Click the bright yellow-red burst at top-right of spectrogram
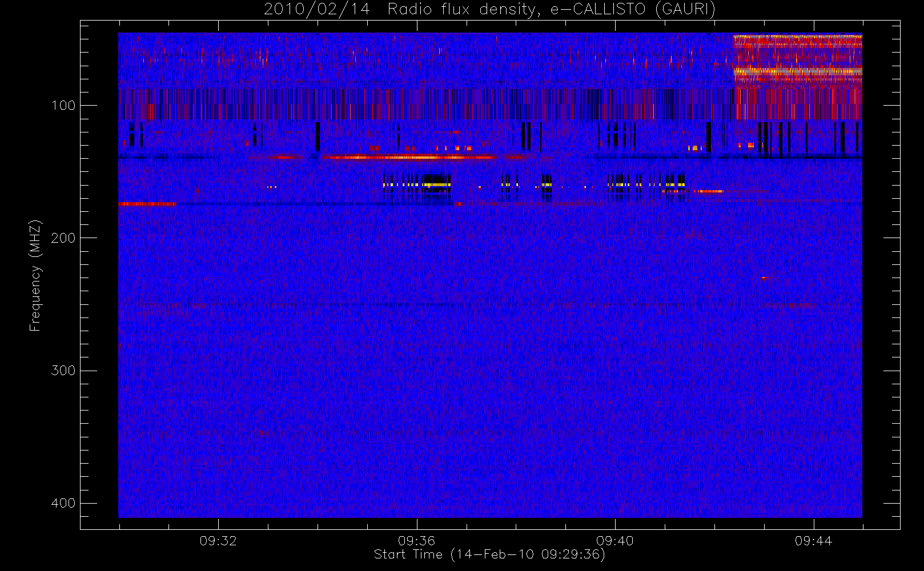 (x=798, y=62)
